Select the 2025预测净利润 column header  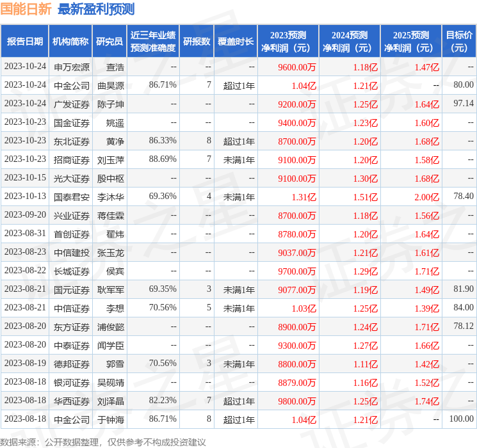(x=411, y=42)
